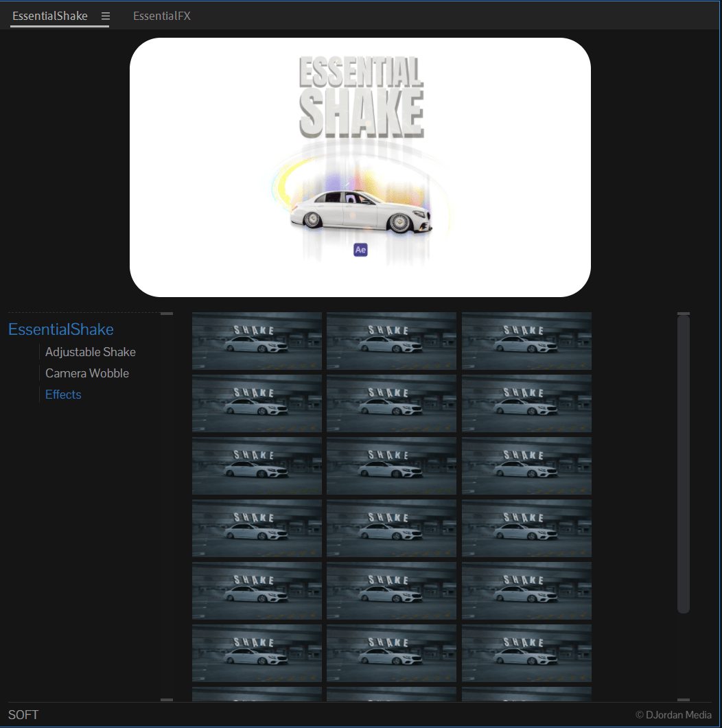
Task: Select the rightmost preset thumbnail in third row
Action: (x=526, y=466)
